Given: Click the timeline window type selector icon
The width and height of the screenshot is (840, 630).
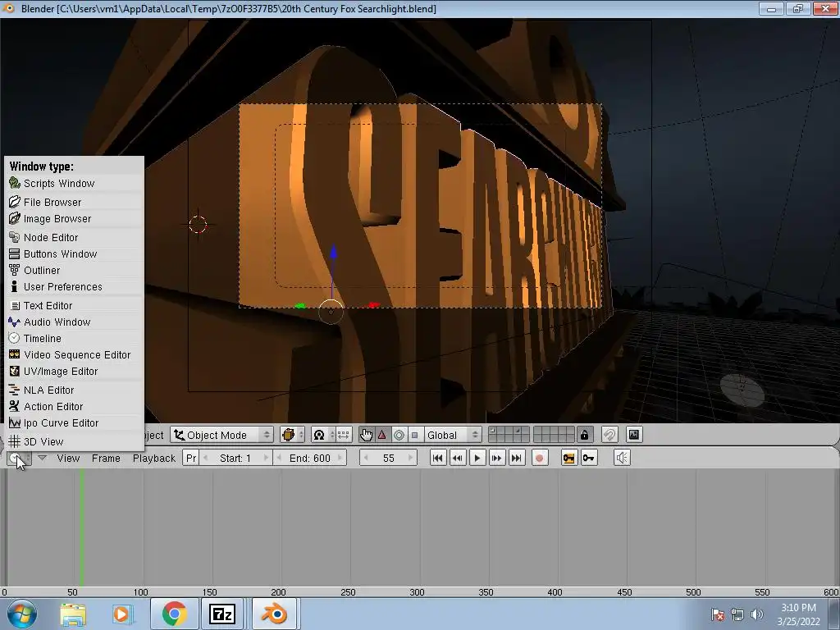Looking at the screenshot, I should coord(20,458).
